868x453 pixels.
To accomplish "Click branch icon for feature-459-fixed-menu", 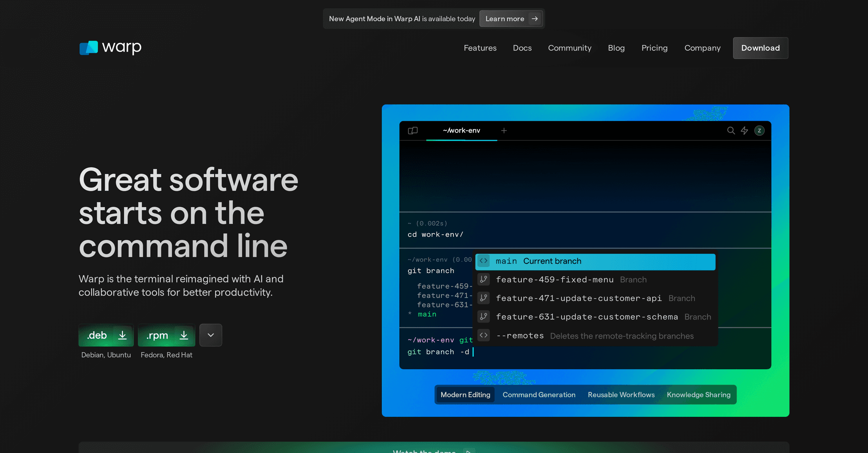I will click(x=484, y=280).
